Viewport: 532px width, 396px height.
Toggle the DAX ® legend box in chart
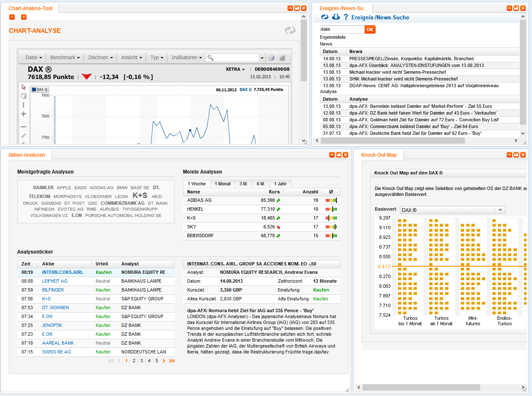[x=40, y=90]
